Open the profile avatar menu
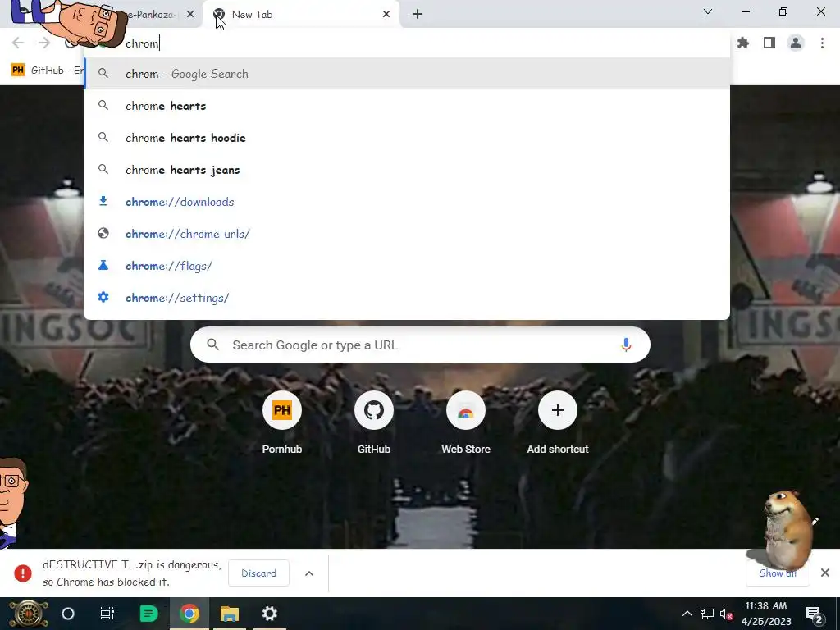Viewport: 840px width, 630px height. (x=796, y=43)
